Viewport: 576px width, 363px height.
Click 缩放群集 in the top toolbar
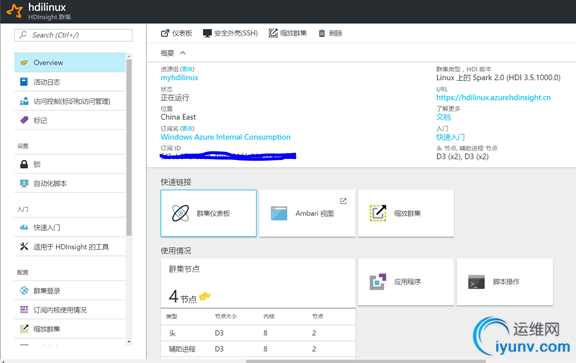tap(288, 33)
